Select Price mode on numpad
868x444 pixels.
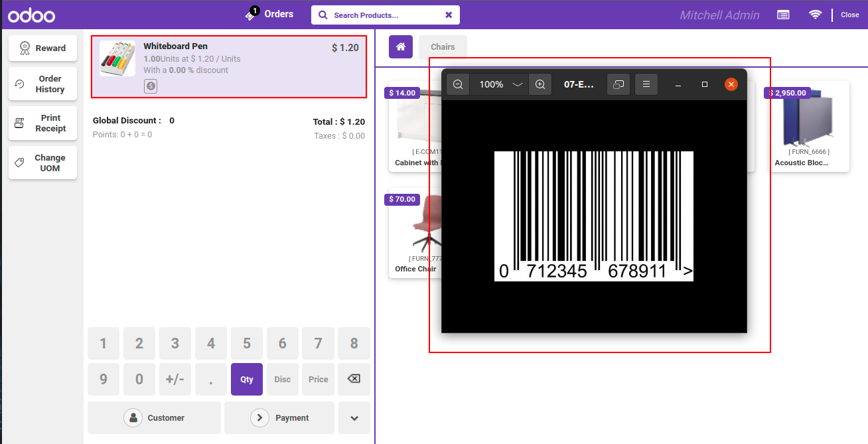319,379
